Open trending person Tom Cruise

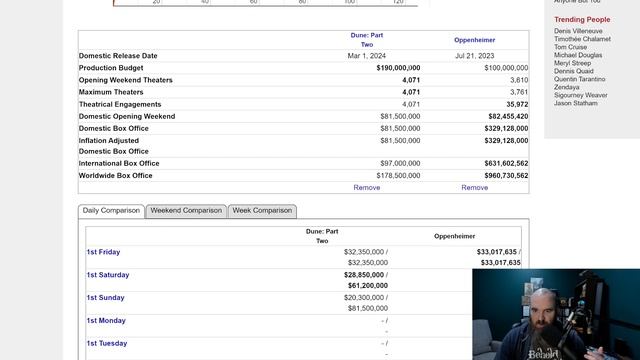pyautogui.click(x=570, y=47)
